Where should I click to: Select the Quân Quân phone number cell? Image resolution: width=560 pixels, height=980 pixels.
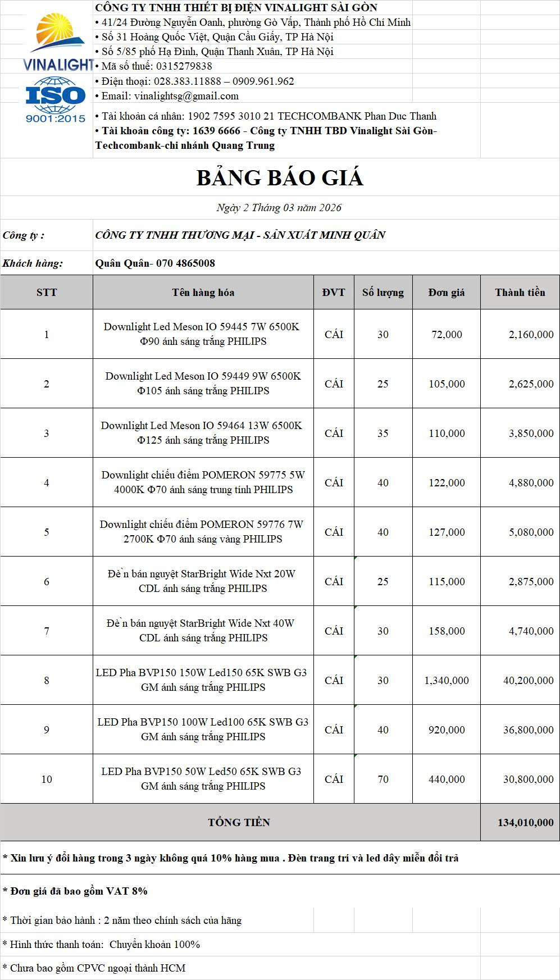pyautogui.click(x=326, y=263)
